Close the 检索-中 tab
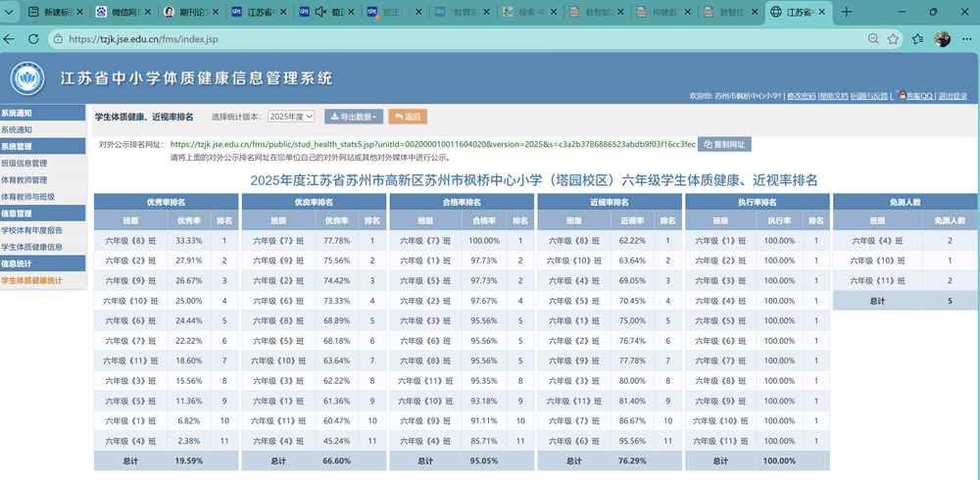Image resolution: width=980 pixels, height=480 pixels. [x=554, y=12]
